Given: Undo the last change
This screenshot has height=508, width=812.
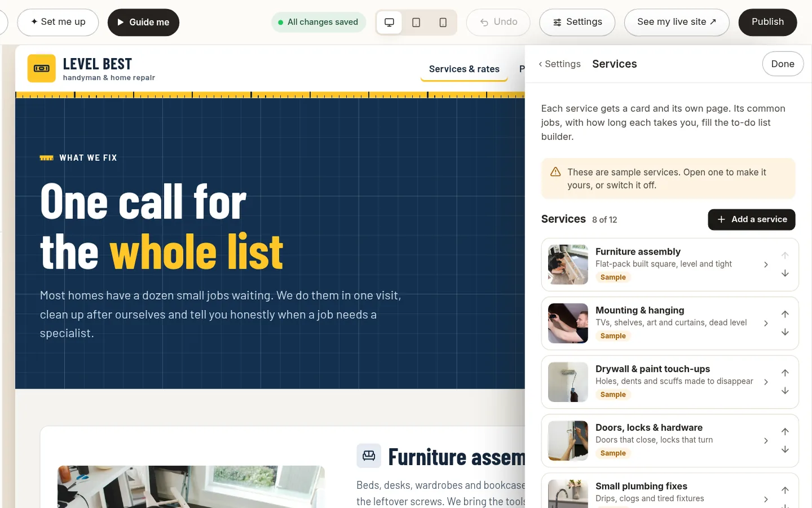Looking at the screenshot, I should (498, 22).
